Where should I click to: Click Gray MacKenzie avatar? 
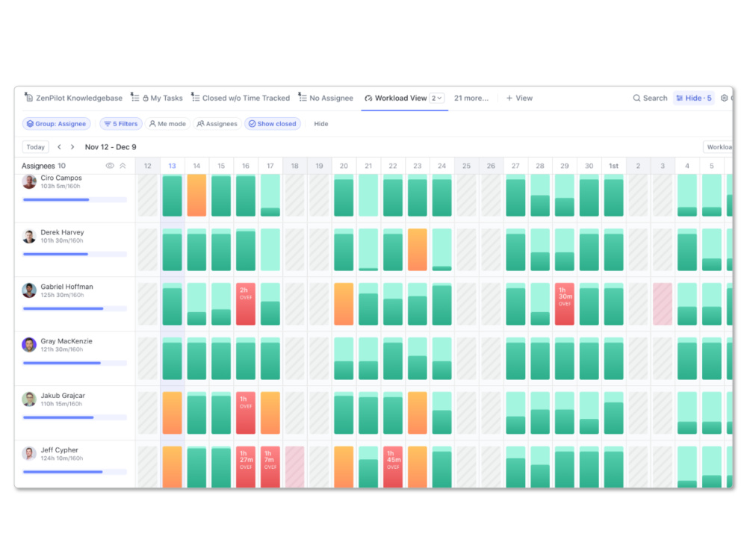coord(29,345)
